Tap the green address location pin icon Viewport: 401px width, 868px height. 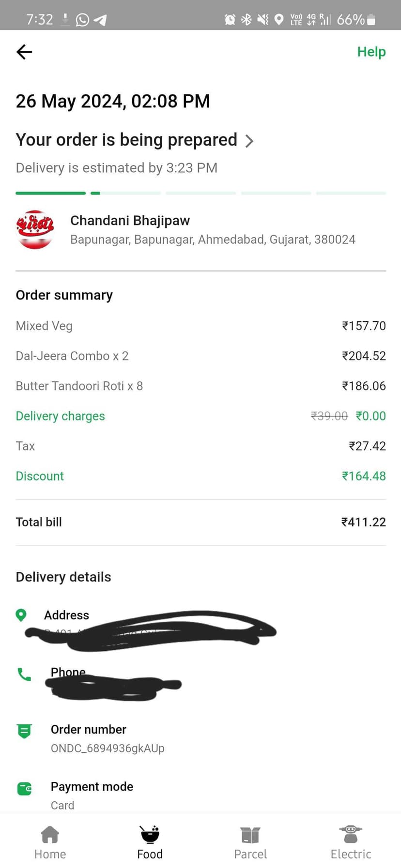[21, 615]
